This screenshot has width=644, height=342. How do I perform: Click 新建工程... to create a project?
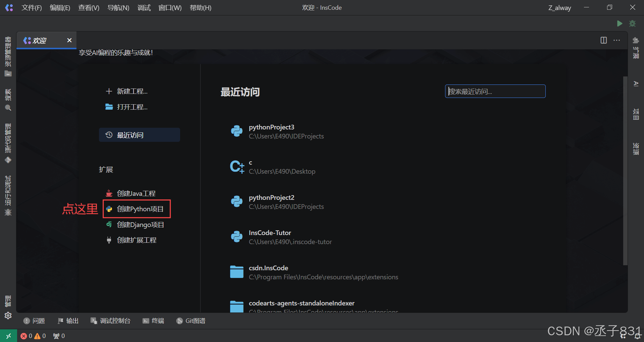click(x=132, y=91)
